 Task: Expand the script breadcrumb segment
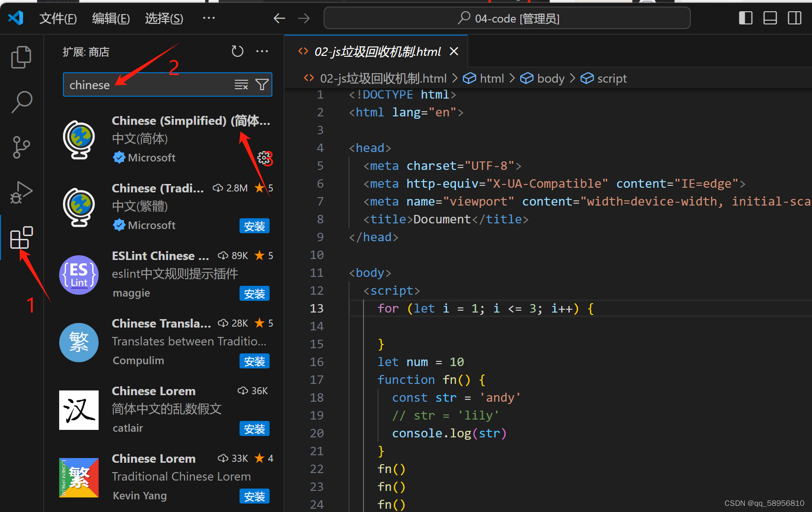604,78
